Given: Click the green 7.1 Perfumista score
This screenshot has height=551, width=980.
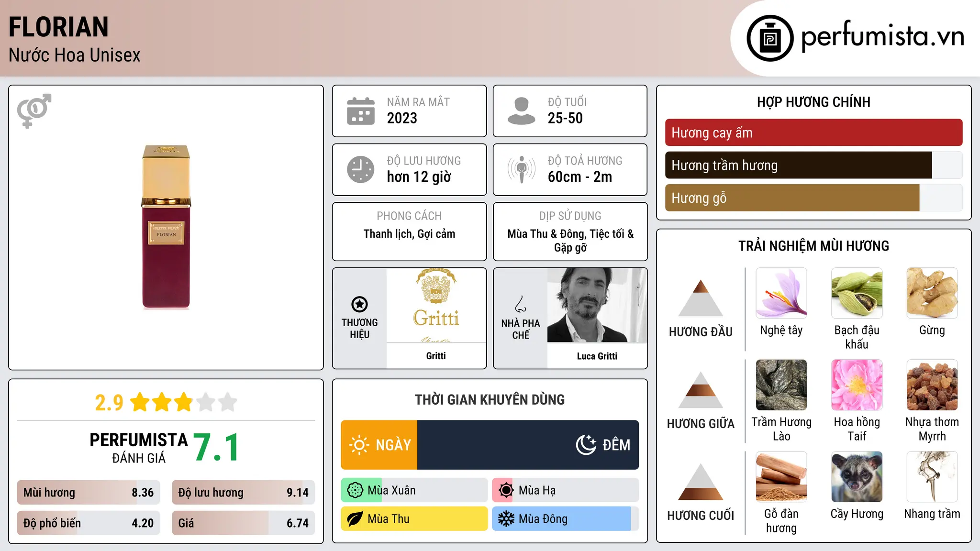Looking at the screenshot, I should pyautogui.click(x=216, y=447).
